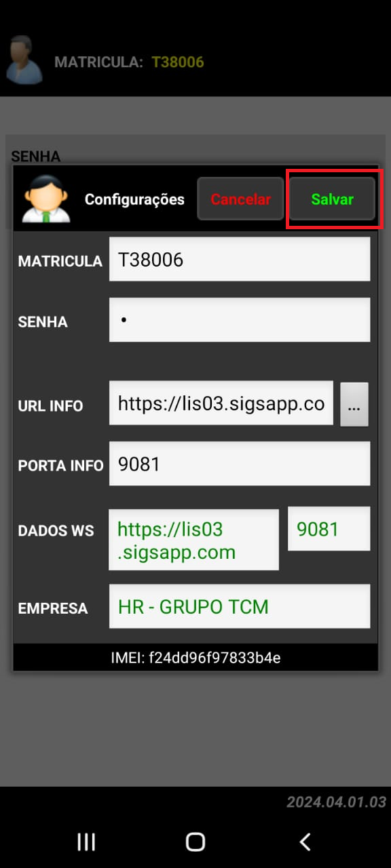Tap the Configurações dialog title
This screenshot has height=868, width=391.
[134, 199]
